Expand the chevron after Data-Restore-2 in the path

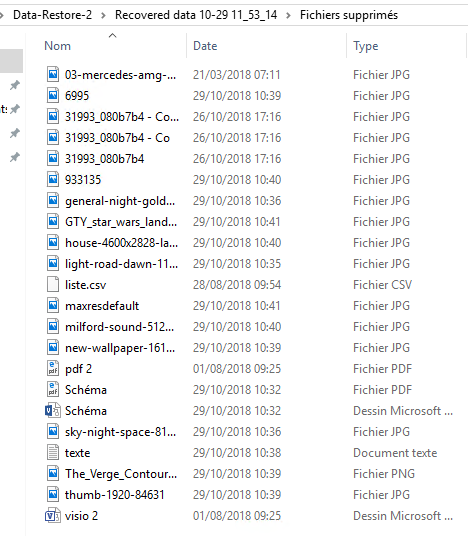click(x=103, y=15)
